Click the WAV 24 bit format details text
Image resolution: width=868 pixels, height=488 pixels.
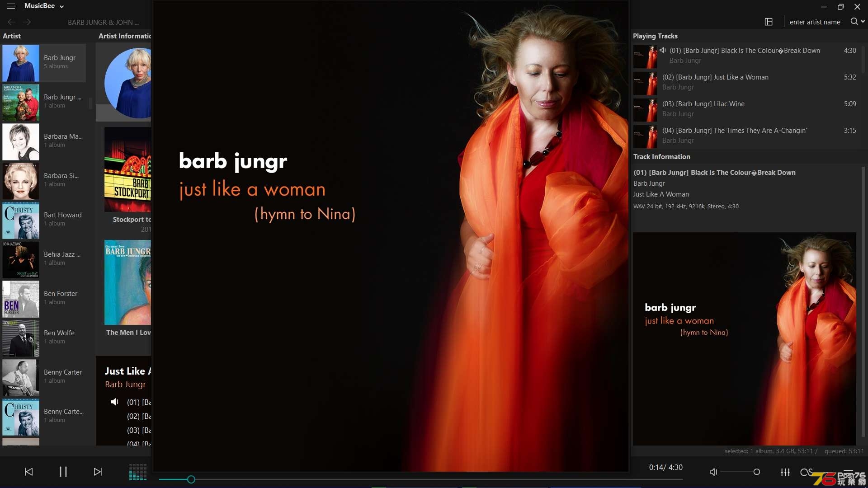[x=686, y=206]
